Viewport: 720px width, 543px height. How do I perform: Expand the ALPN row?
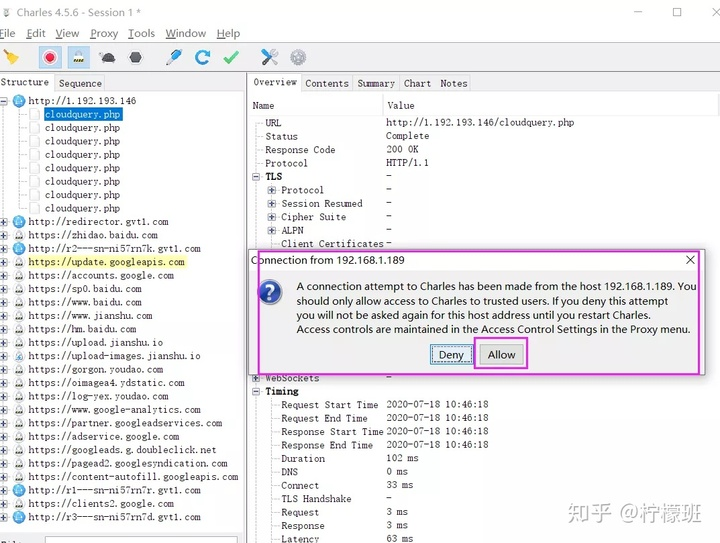(x=272, y=230)
